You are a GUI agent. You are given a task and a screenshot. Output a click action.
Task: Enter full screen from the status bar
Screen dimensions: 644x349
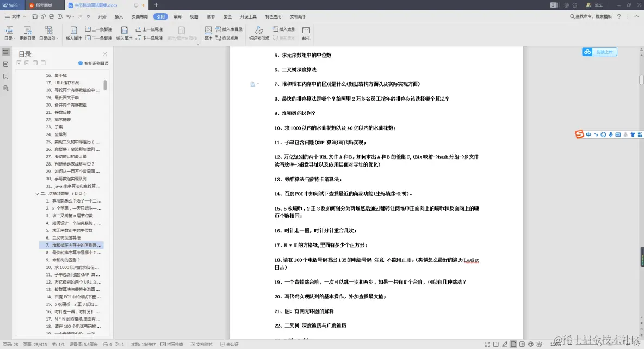(x=487, y=344)
